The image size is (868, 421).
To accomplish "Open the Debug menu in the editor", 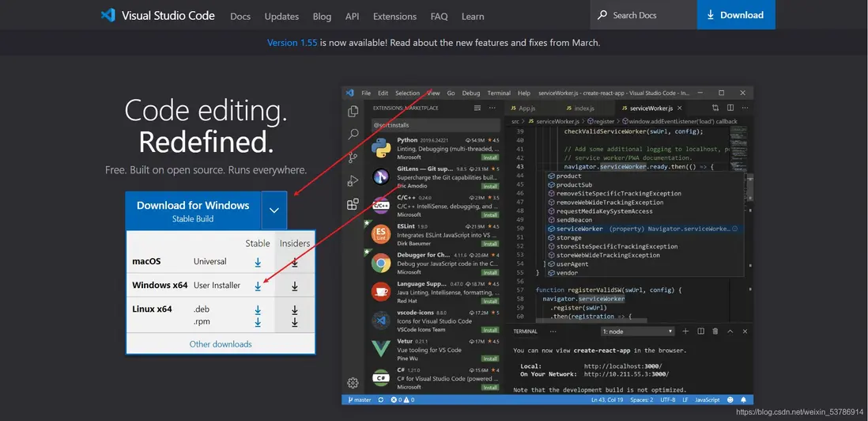I will click(x=471, y=93).
